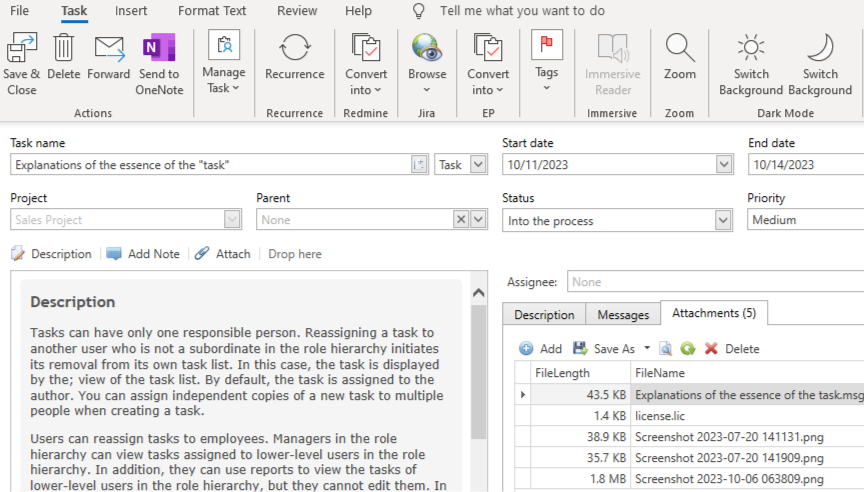
Task: Open the Task type dropdown
Action: click(x=477, y=165)
